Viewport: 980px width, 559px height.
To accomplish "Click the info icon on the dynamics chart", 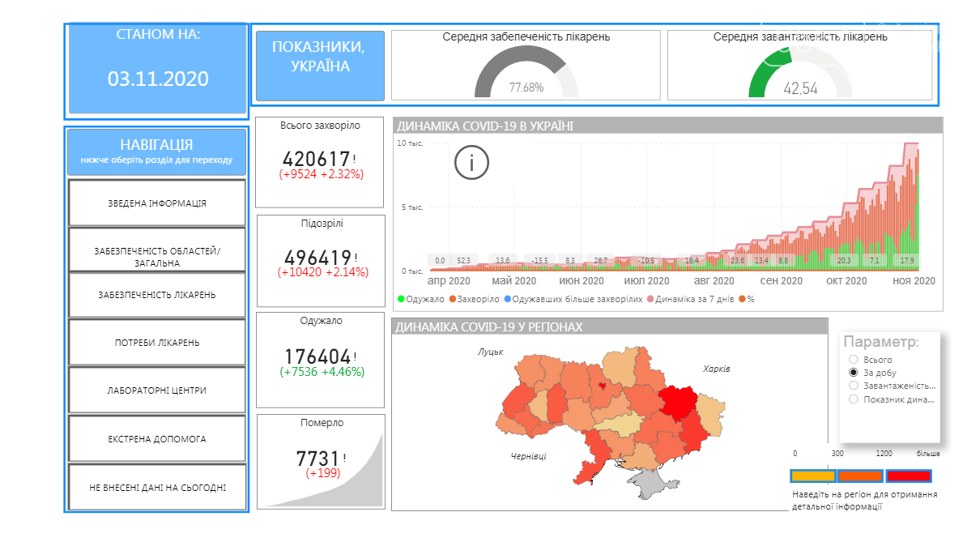I will [471, 163].
